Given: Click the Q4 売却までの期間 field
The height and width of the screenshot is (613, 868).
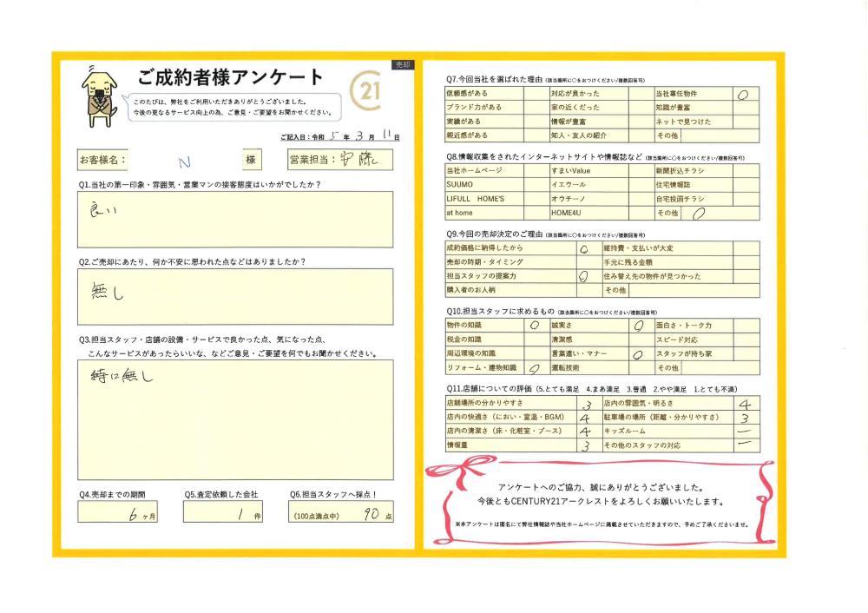Looking at the screenshot, I should (x=118, y=512).
